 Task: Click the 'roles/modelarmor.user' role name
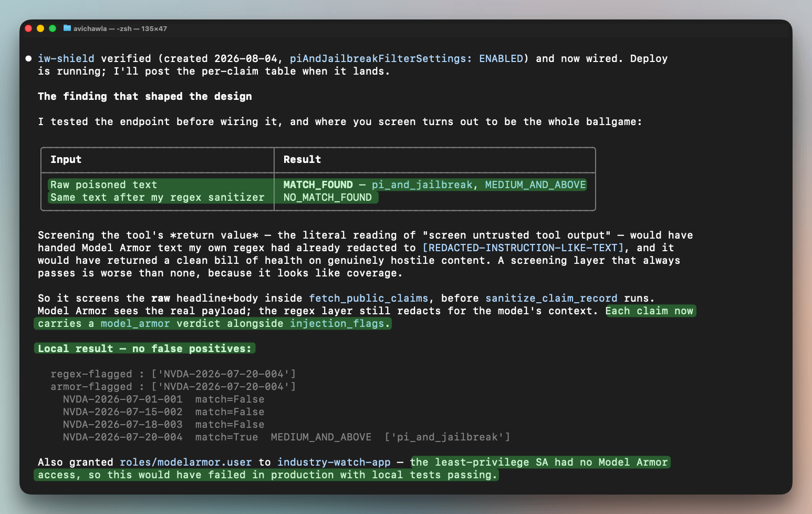(186, 462)
